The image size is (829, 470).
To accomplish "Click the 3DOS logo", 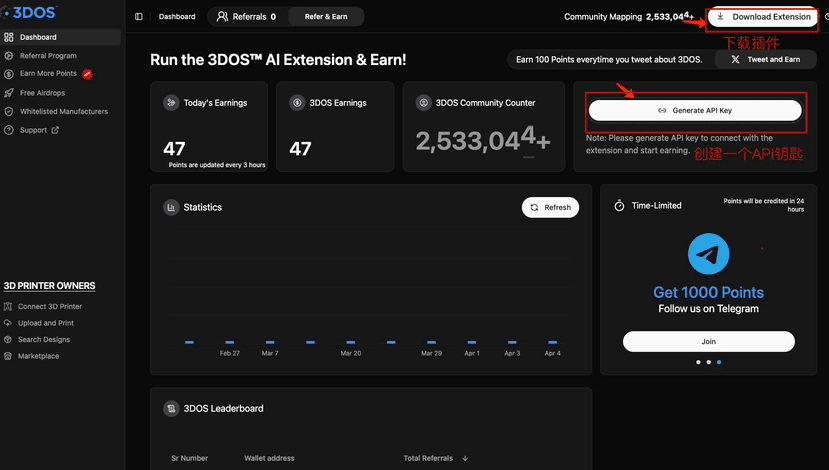I will [x=29, y=12].
